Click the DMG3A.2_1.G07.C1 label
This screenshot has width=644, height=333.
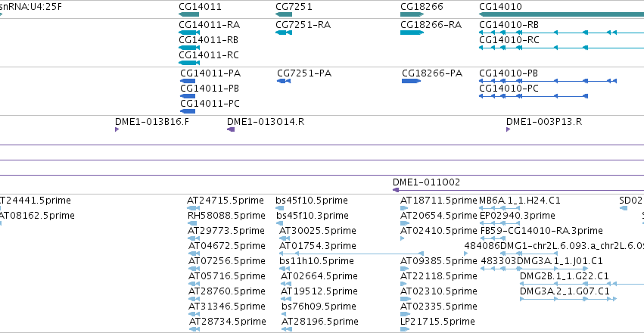tap(565, 291)
